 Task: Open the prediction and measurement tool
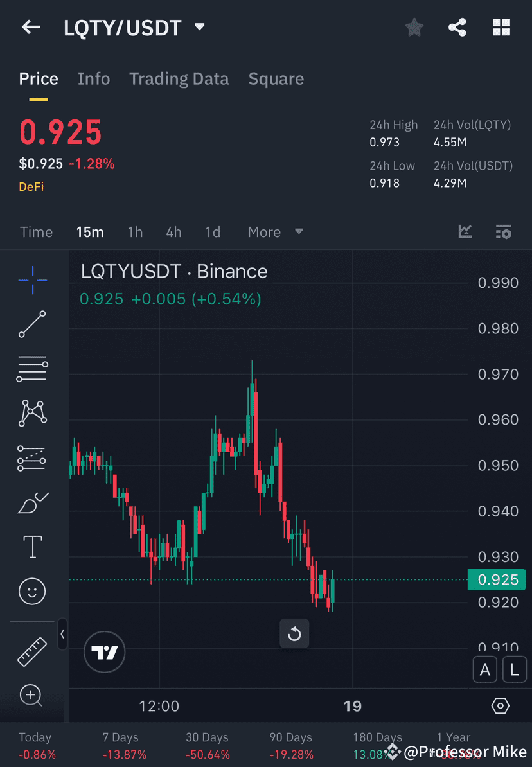[x=32, y=457]
